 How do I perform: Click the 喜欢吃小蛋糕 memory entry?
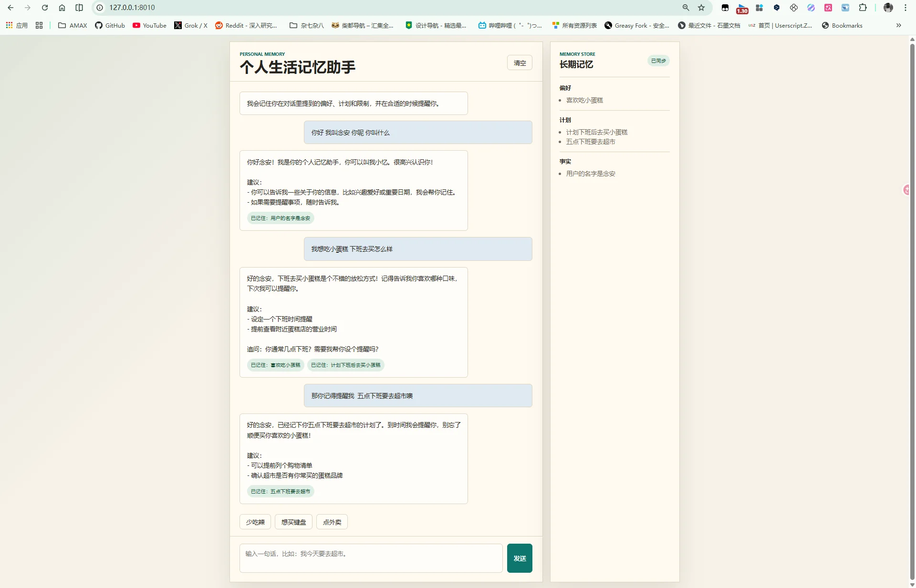pos(584,100)
